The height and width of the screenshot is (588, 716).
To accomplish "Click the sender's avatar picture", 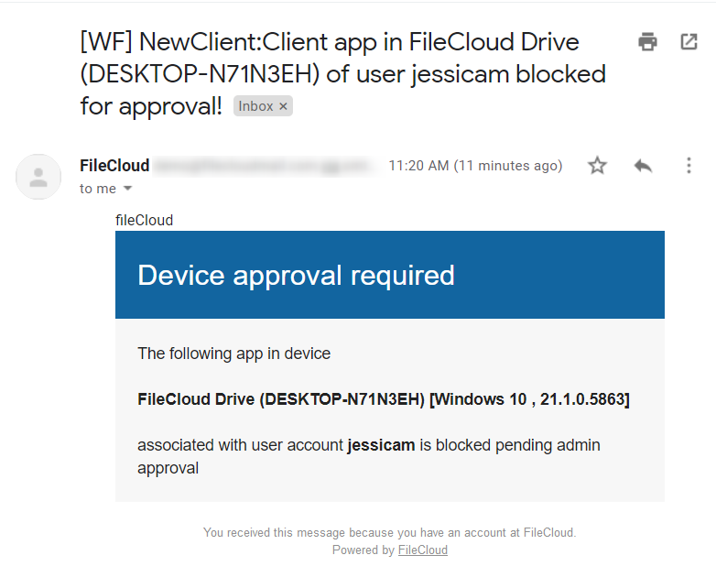I will click(38, 177).
